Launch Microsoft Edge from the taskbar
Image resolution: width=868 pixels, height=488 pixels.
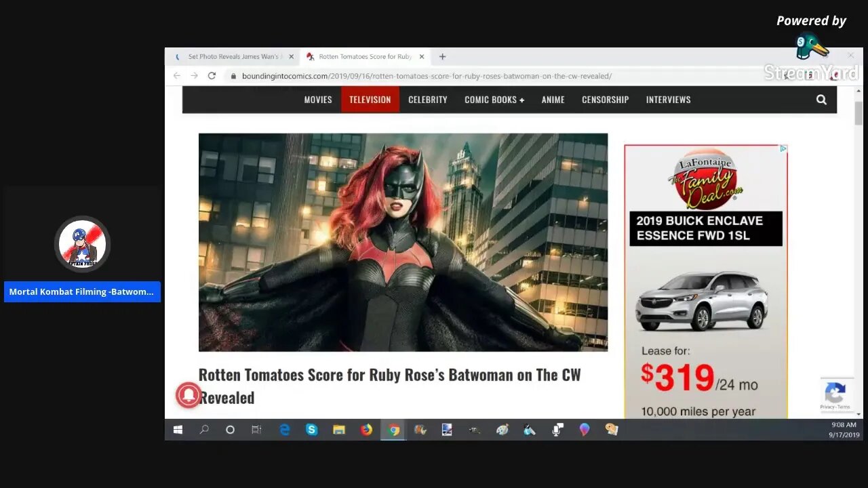click(285, 430)
